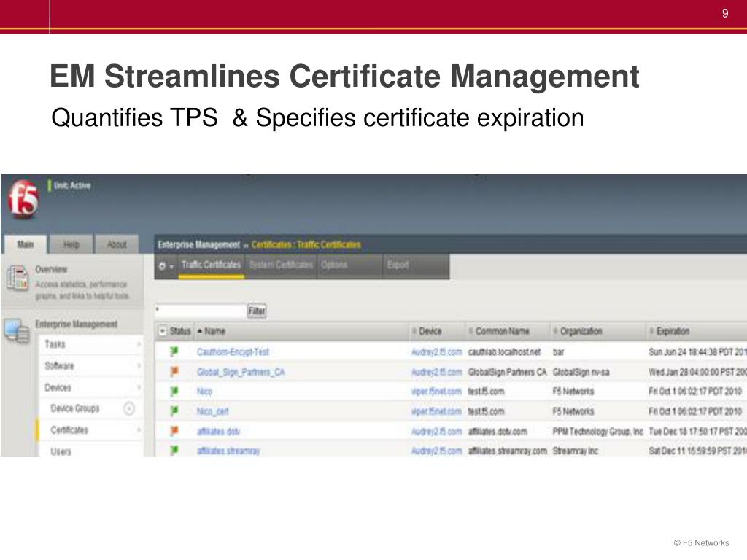Open the affiliates.streamray certificate link
The height and width of the screenshot is (560, 747).
point(228,451)
